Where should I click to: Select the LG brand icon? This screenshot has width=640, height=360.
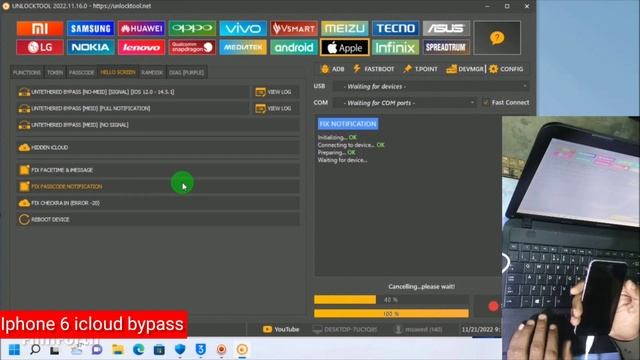point(40,47)
